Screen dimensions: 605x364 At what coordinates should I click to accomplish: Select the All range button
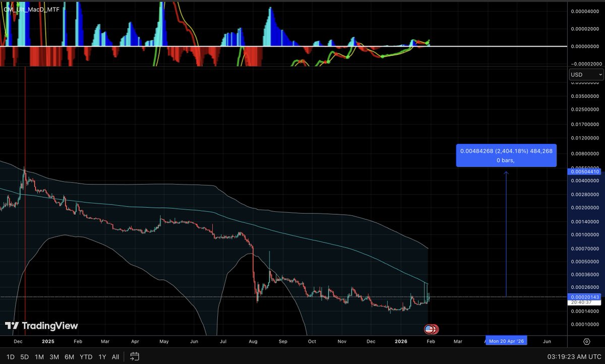[x=115, y=356]
